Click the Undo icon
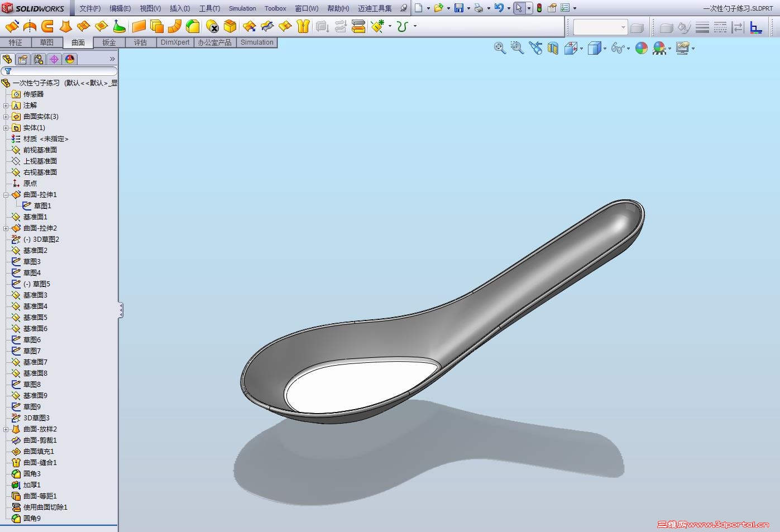 pos(499,8)
